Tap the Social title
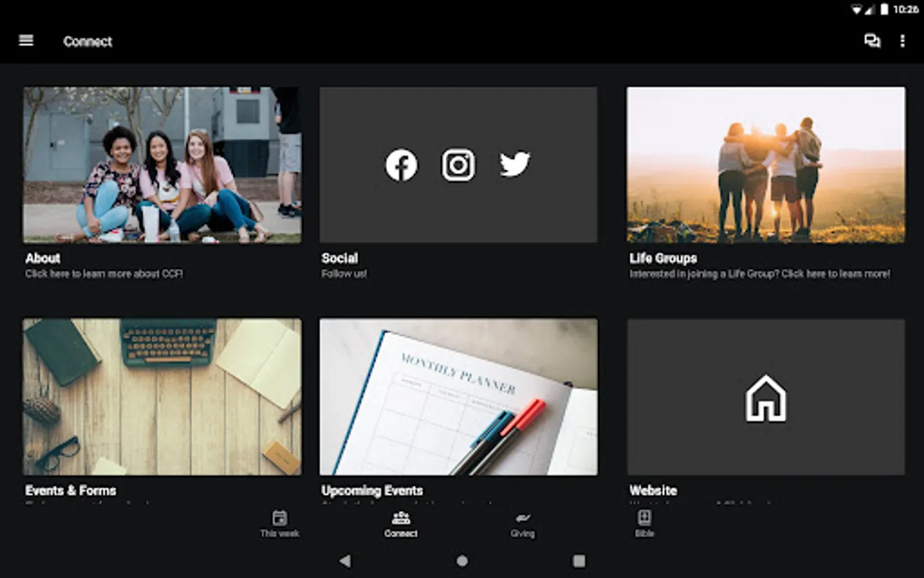The width and height of the screenshot is (924, 578). 339,258
